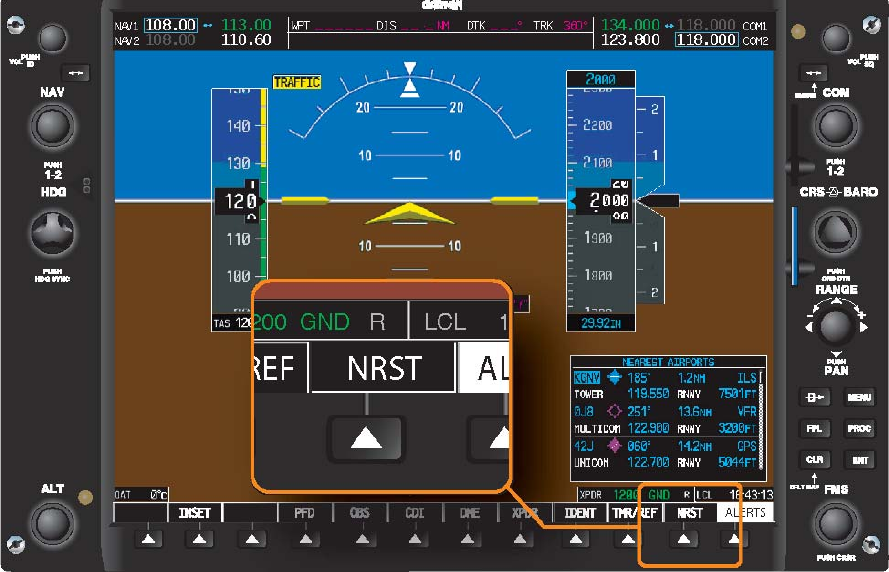
Task: Click the 42J airport identifier
Action: click(584, 446)
